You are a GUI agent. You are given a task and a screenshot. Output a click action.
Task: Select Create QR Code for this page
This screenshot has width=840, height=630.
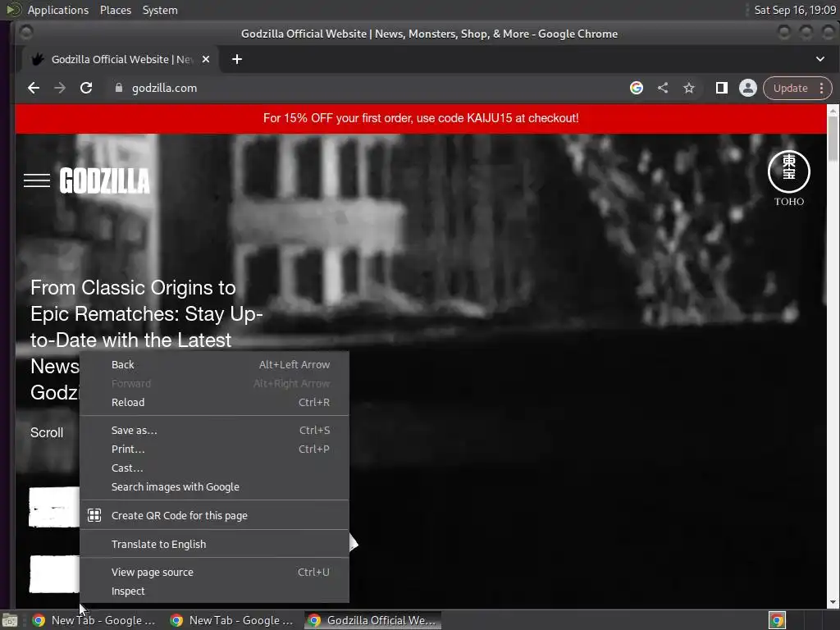tap(214, 515)
